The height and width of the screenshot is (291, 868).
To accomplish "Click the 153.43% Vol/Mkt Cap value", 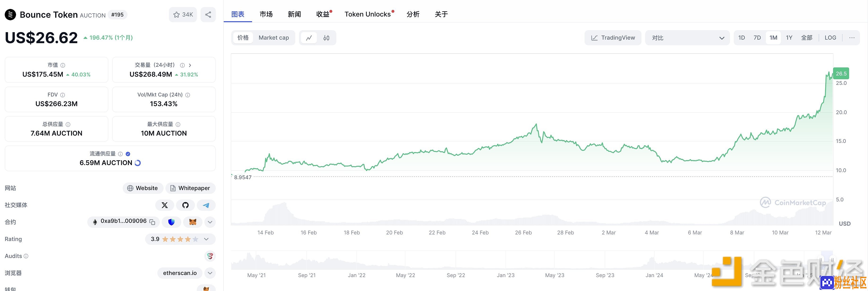I will 164,104.
